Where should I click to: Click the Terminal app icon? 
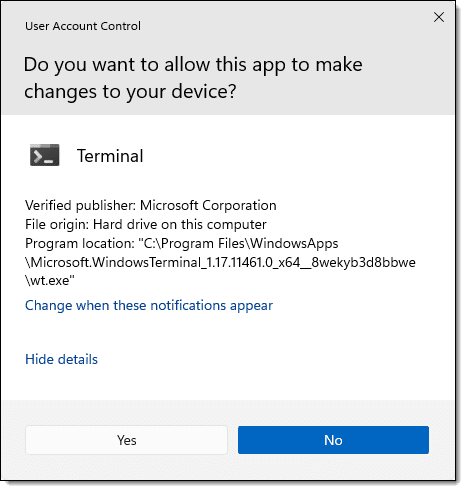45,155
